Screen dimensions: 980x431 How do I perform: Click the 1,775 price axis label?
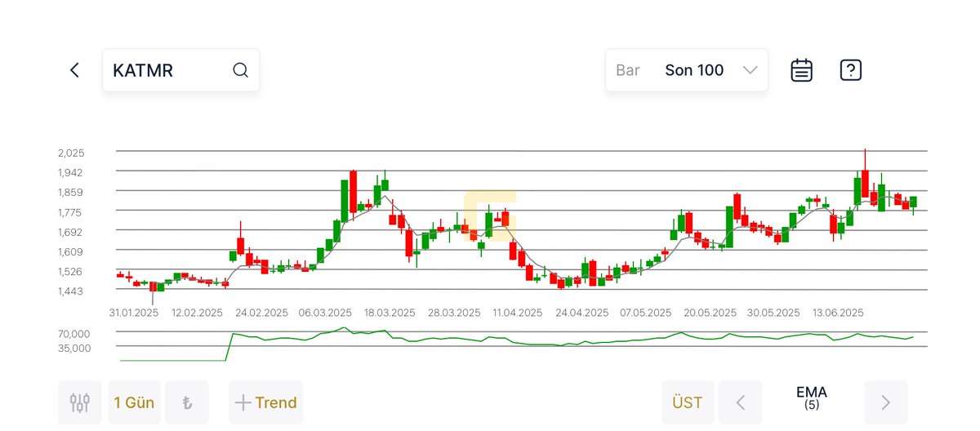(x=71, y=212)
